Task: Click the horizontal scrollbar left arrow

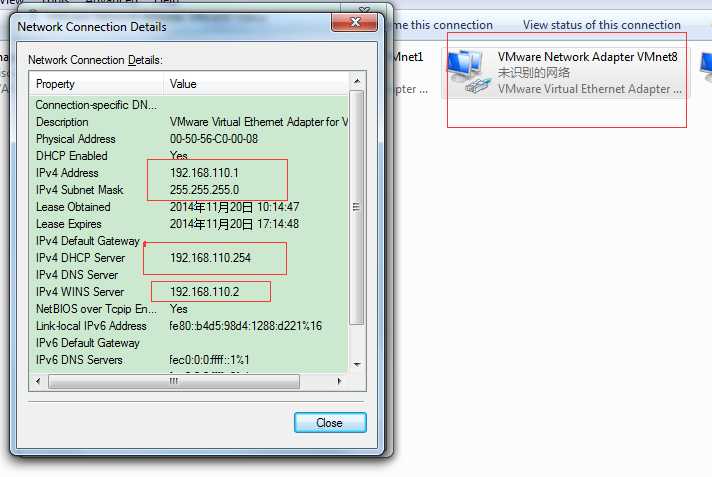Action: coord(38,381)
